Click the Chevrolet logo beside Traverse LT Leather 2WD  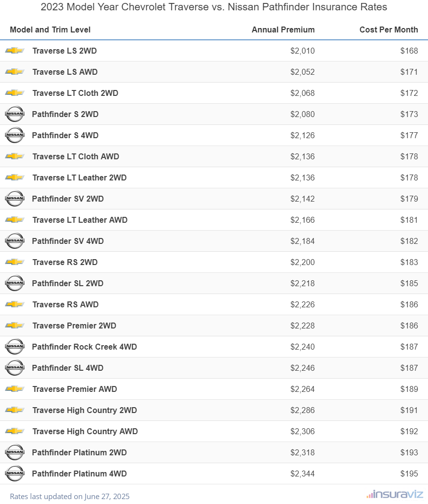15,178
